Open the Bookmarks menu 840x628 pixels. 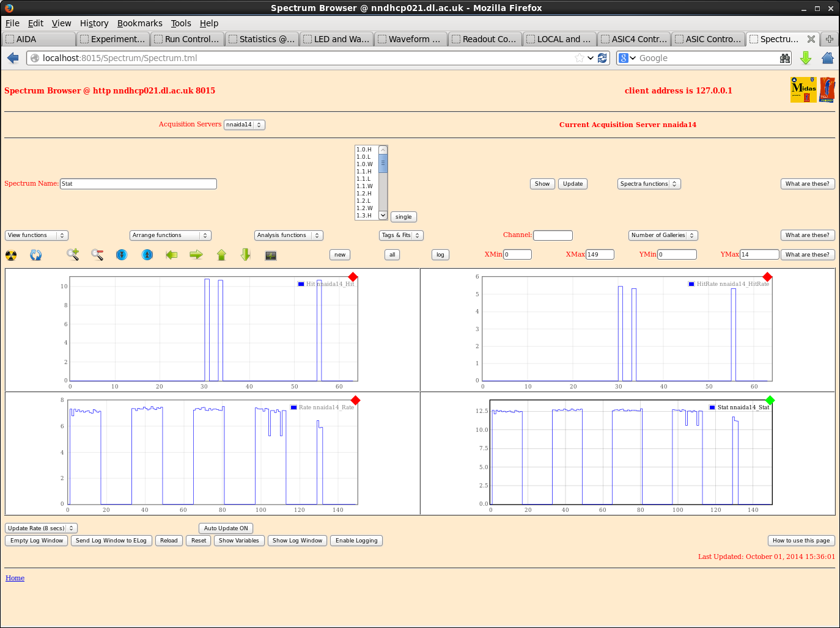pyautogui.click(x=140, y=23)
